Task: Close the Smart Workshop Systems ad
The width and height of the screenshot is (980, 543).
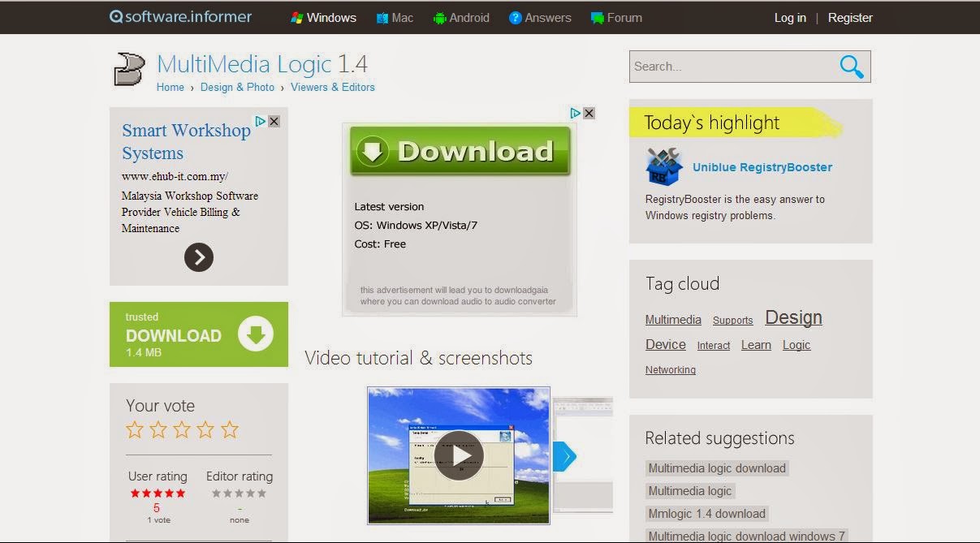Action: (x=274, y=121)
